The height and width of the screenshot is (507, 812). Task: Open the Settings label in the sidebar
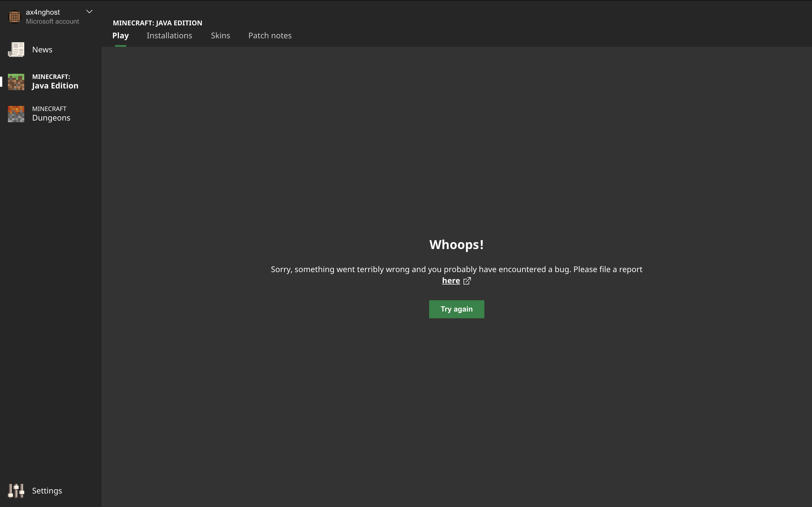pos(47,491)
